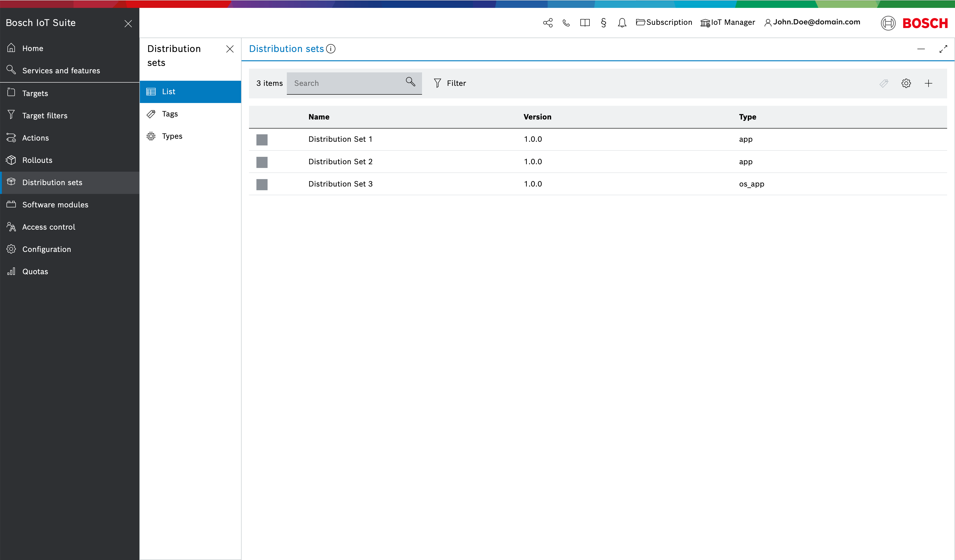Viewport: 955px width, 560px height.
Task: Click the share icon in top header
Action: click(x=548, y=23)
